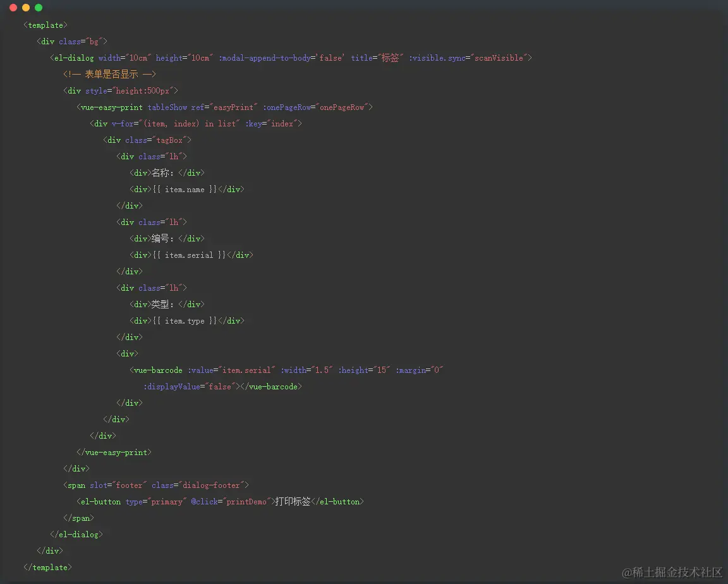Screen dimensions: 728x584
Task: Click the div class="tagBox" line
Action: [x=147, y=140]
